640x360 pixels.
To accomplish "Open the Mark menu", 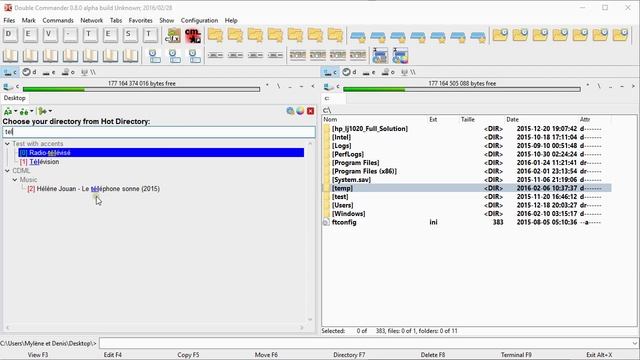I will pyautogui.click(x=29, y=20).
